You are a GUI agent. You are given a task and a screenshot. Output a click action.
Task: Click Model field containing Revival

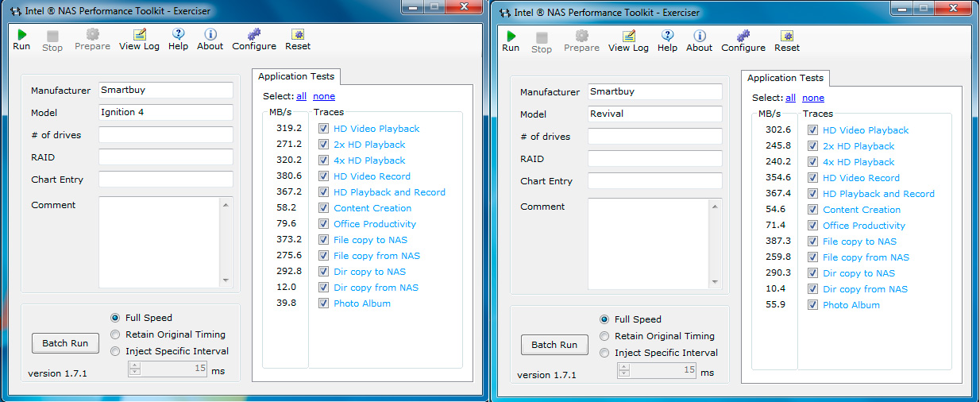click(x=655, y=114)
